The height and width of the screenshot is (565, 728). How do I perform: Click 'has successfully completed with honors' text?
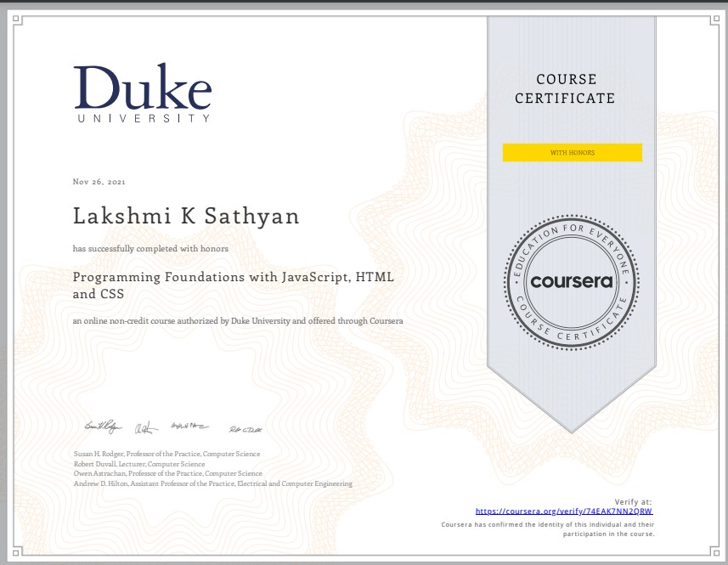pyautogui.click(x=150, y=249)
